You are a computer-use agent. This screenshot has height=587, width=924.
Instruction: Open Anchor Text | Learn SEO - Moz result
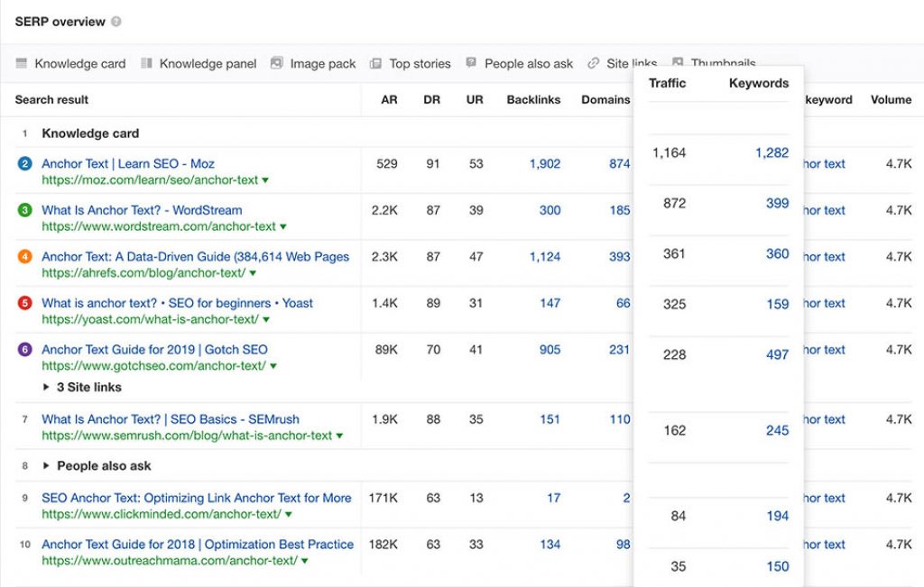click(128, 164)
